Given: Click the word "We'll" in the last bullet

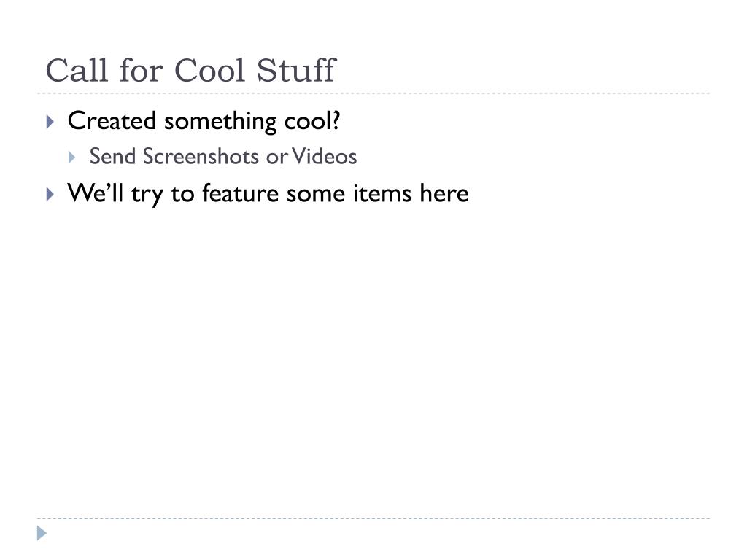Looking at the screenshot, I should (x=96, y=192).
